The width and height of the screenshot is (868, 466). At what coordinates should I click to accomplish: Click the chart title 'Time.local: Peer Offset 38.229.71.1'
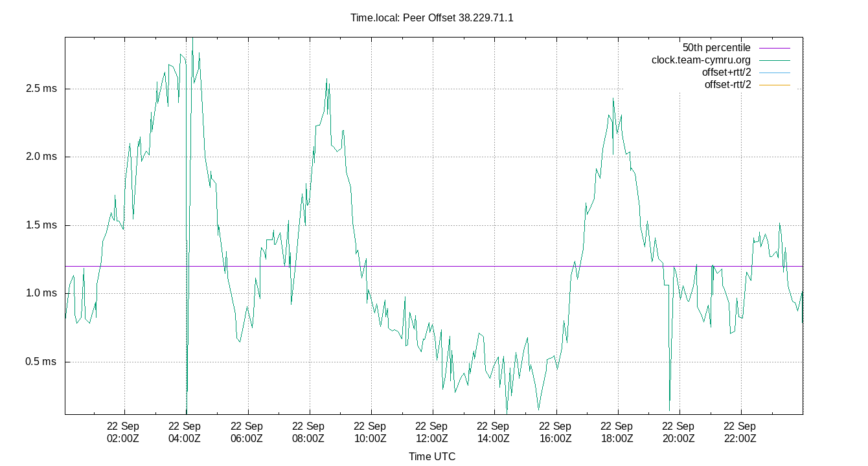tap(432, 18)
